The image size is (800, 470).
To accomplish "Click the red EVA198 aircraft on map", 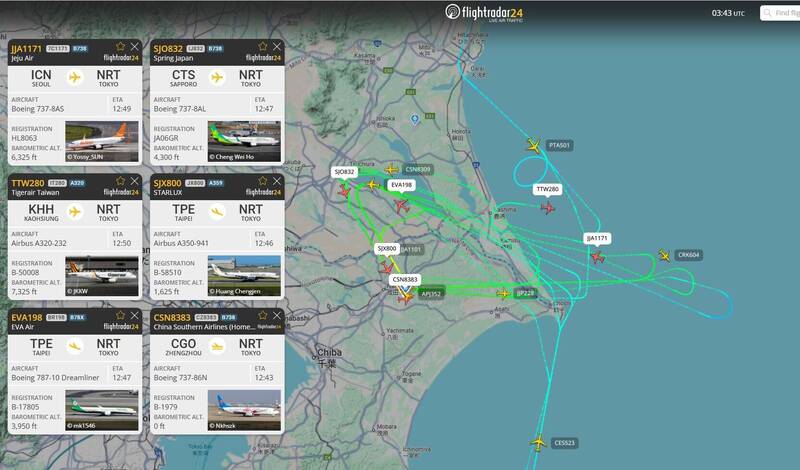I will (x=402, y=206).
